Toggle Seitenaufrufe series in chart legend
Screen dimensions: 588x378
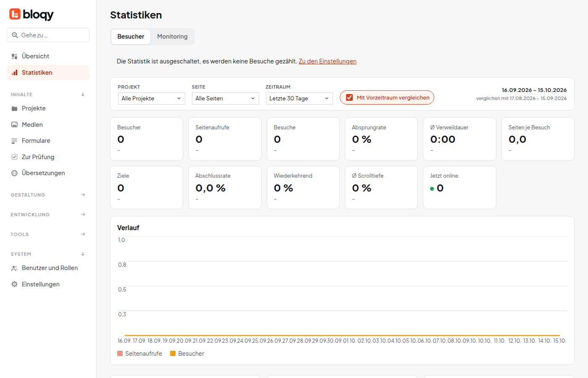tap(140, 354)
